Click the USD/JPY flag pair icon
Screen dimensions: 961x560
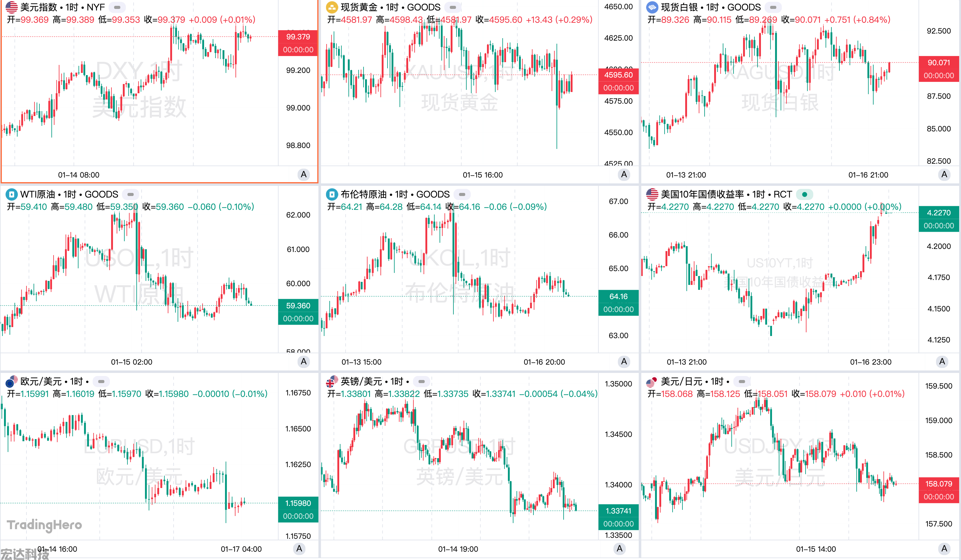tap(652, 381)
